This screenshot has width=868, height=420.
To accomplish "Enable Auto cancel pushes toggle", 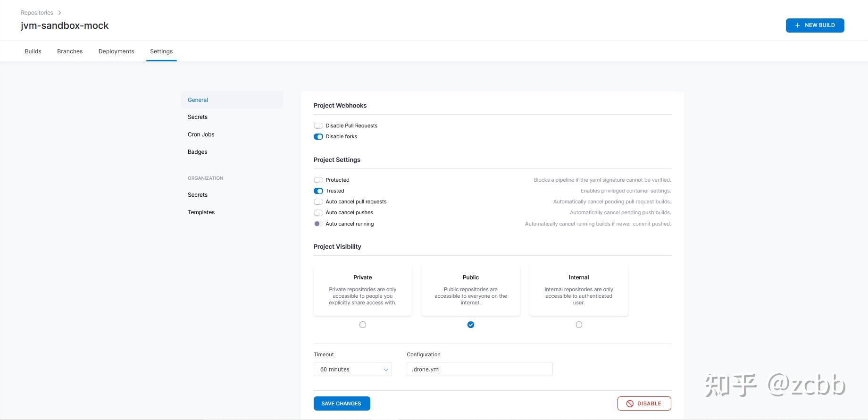I will tap(318, 213).
